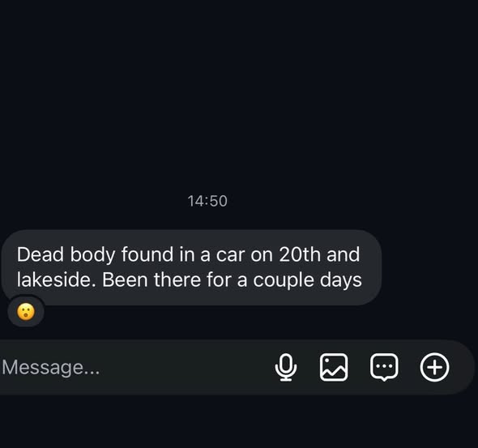
Task: Focus the composer bar left of the microphone
Action: tap(134, 367)
